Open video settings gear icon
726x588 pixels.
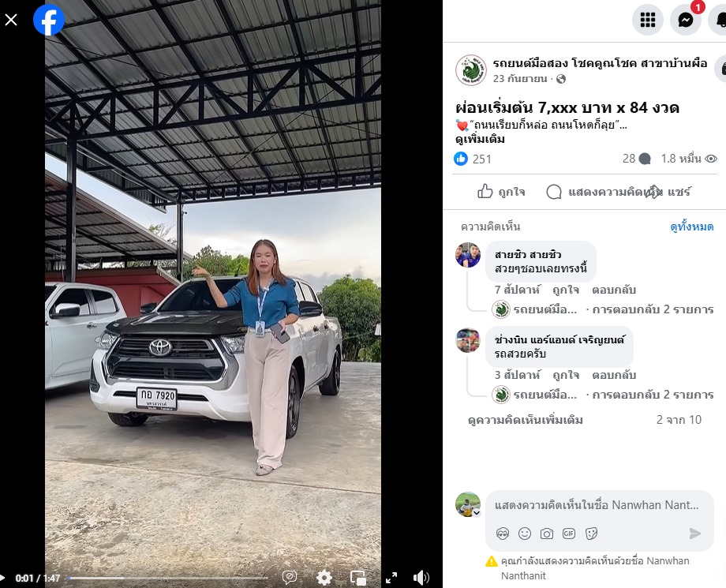tap(324, 578)
